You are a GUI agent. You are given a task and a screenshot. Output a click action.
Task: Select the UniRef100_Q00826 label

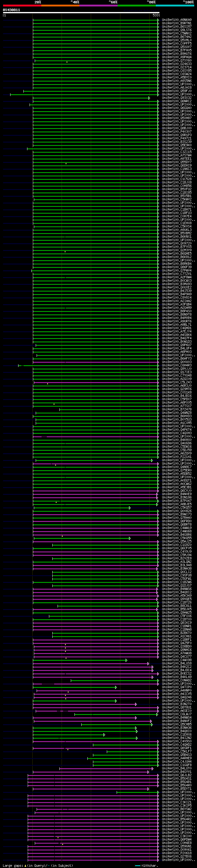(177, 511)
